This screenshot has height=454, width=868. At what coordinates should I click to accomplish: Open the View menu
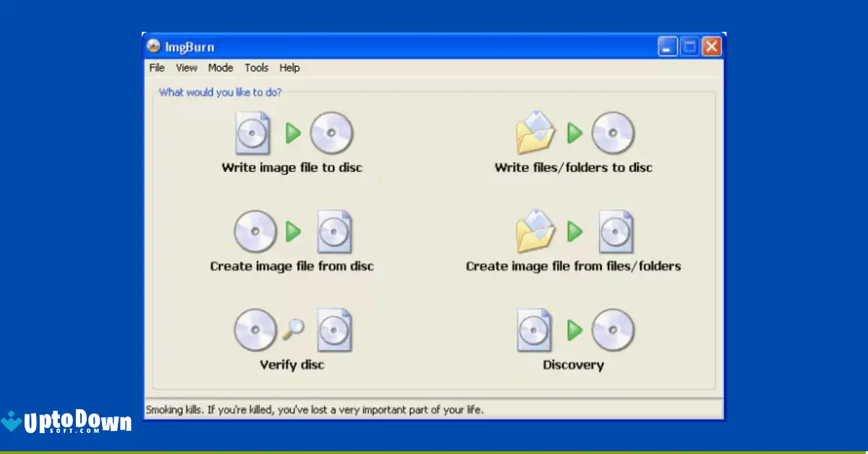tap(187, 68)
